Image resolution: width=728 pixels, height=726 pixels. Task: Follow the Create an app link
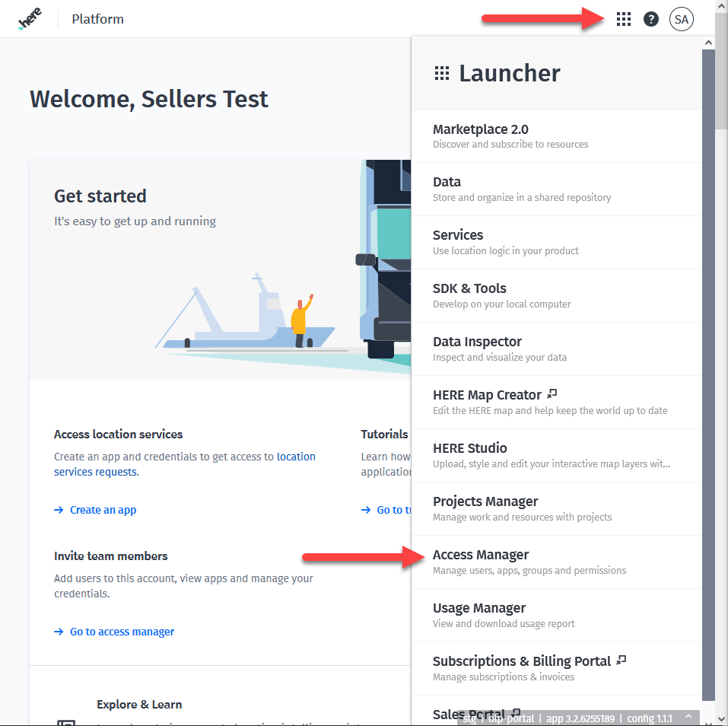point(103,510)
